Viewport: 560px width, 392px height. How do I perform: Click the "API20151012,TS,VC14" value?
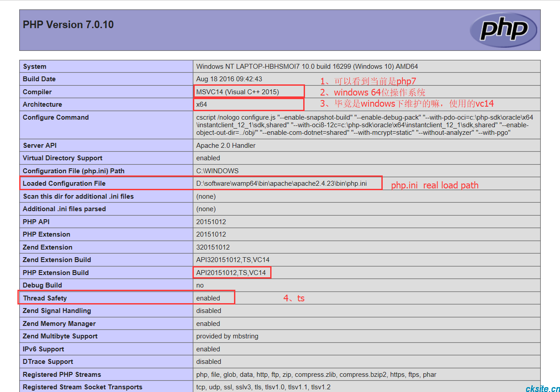click(x=231, y=273)
